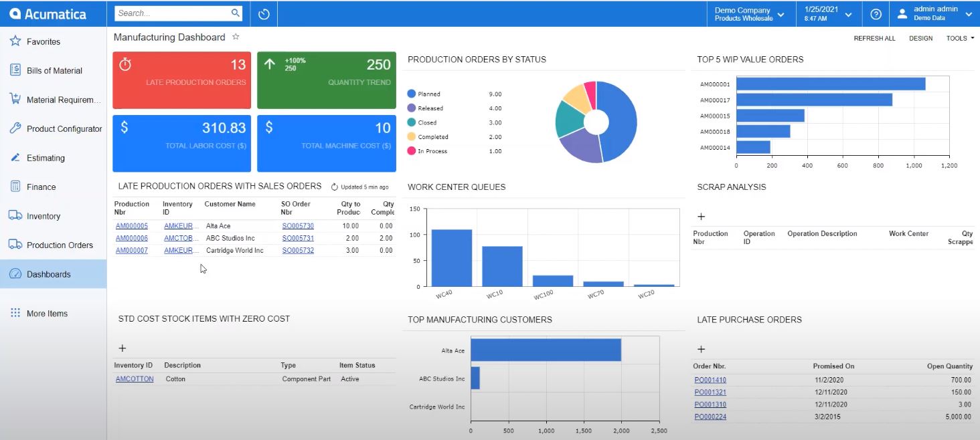Open the Bills of Material icon
The image size is (980, 440).
tap(15, 70)
